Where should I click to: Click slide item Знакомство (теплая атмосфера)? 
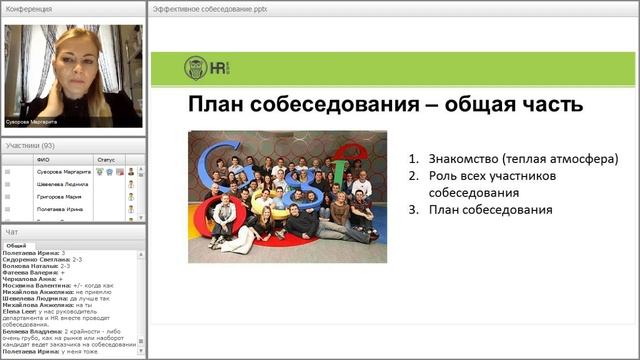click(523, 159)
